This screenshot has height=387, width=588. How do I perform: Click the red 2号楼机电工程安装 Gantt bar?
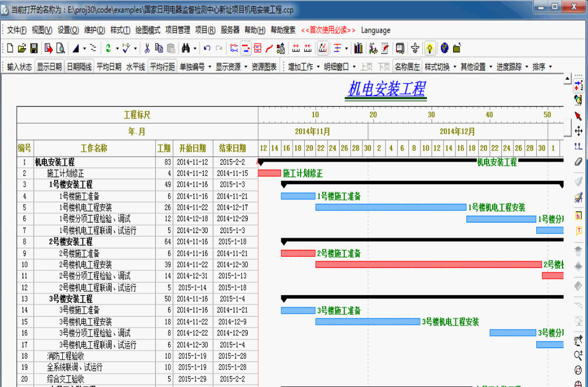tap(428, 264)
